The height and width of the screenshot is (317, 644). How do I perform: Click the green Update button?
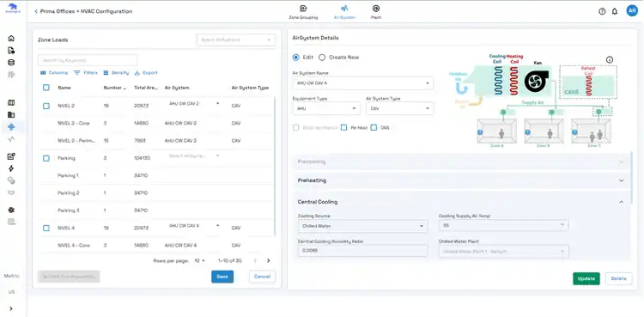(x=586, y=278)
